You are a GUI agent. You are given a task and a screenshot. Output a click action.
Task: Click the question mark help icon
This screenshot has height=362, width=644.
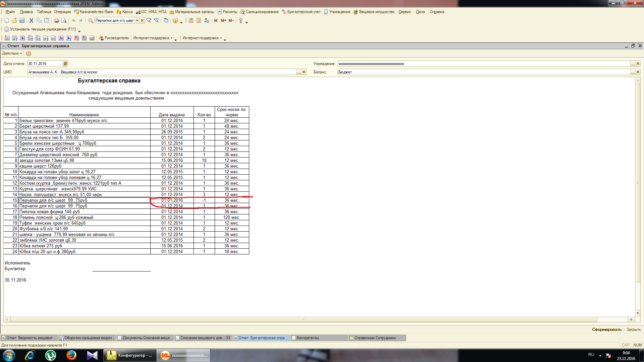click(x=29, y=54)
